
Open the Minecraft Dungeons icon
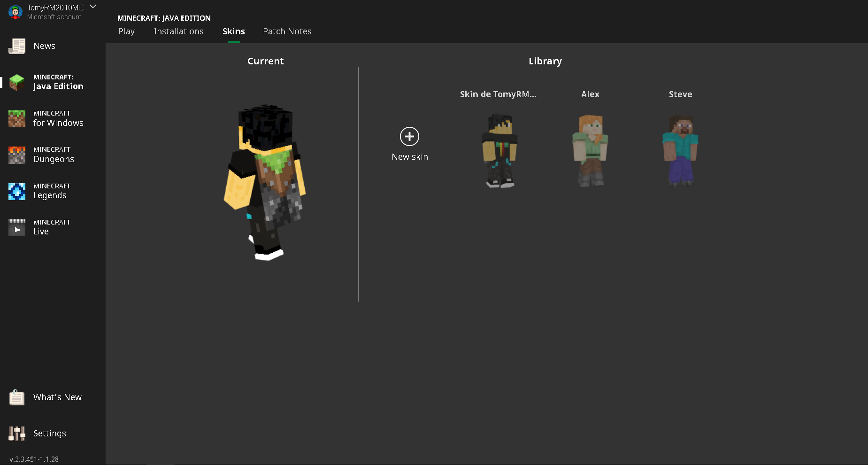(x=17, y=155)
